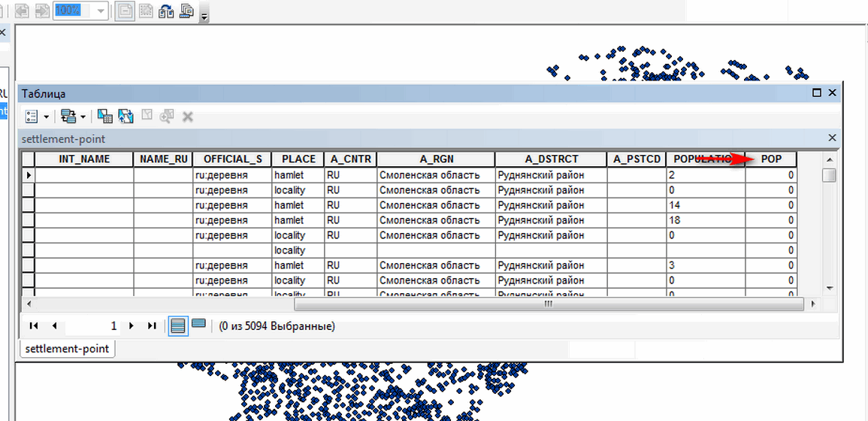This screenshot has height=421, width=868.
Task: Click the POPULATION cell with value 18
Action: click(x=706, y=220)
